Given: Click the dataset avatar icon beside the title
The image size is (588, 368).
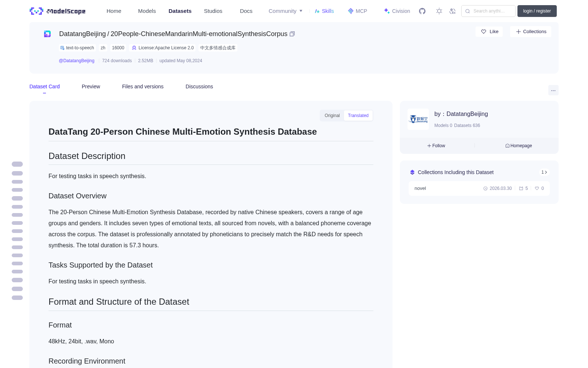Looking at the screenshot, I should tap(47, 34).
